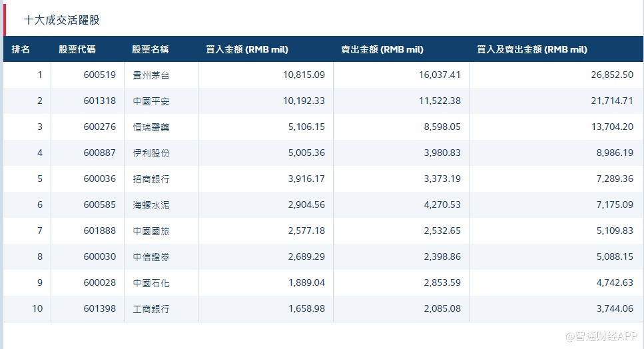Click rank number 1 for 貴州茅台
Image resolution: width=644 pixels, height=349 pixels.
[x=40, y=75]
